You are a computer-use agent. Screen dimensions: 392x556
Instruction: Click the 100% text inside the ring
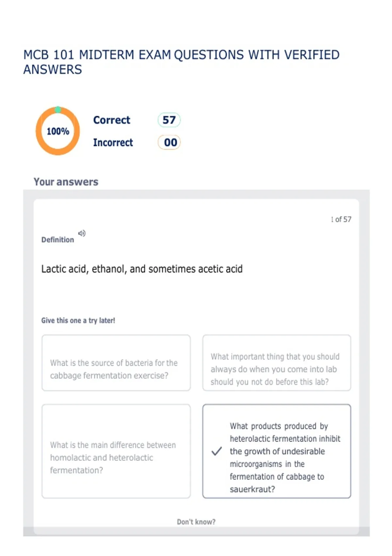[58, 131]
